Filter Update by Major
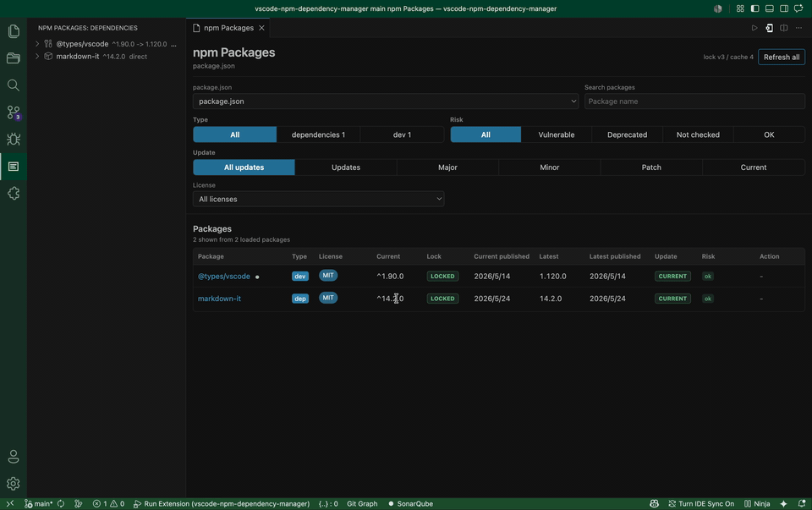This screenshot has width=812, height=510. [447, 167]
